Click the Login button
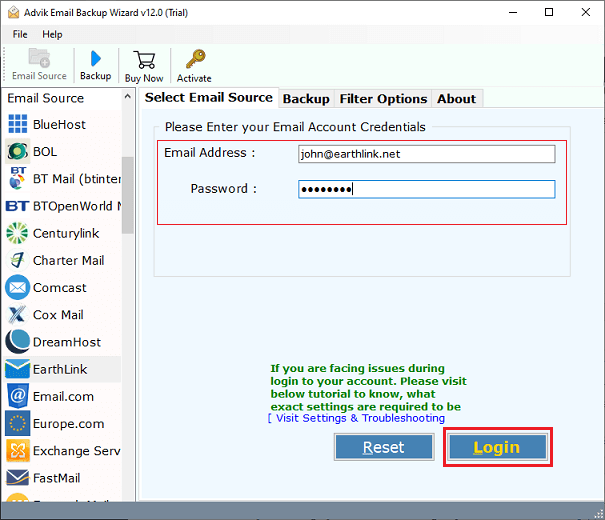 pyautogui.click(x=497, y=447)
